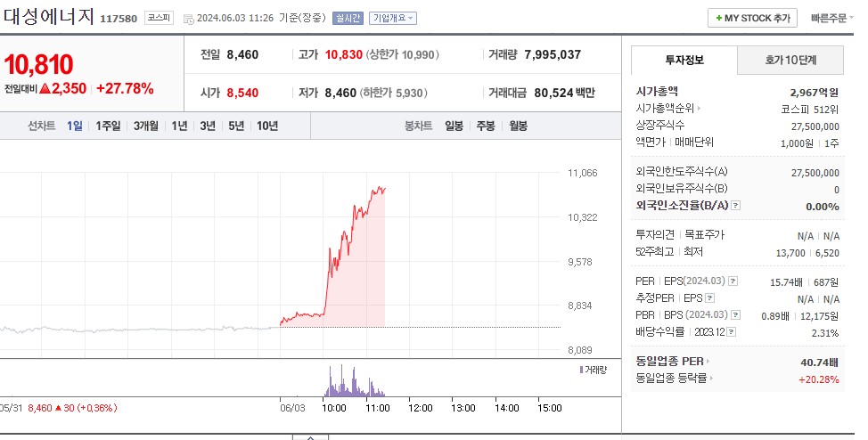This screenshot has width=868, height=440.
Task: Click the 하한가 5,930 text
Action: [x=394, y=93]
